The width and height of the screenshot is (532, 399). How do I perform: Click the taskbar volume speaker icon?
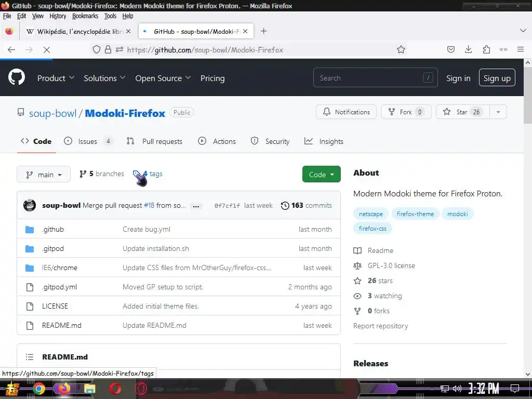pyautogui.click(x=457, y=389)
